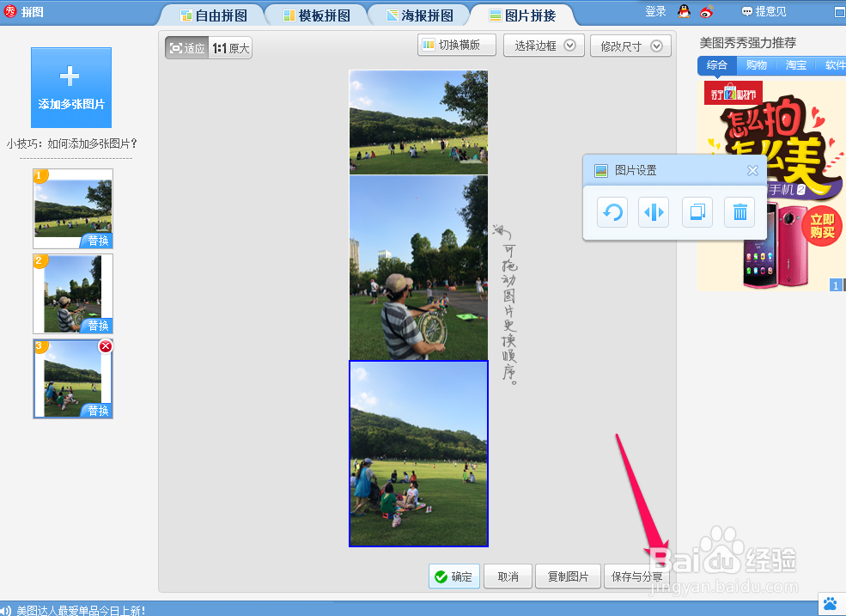Flip the image horizontally in 图片设置 panel
846x616 pixels.
point(654,212)
